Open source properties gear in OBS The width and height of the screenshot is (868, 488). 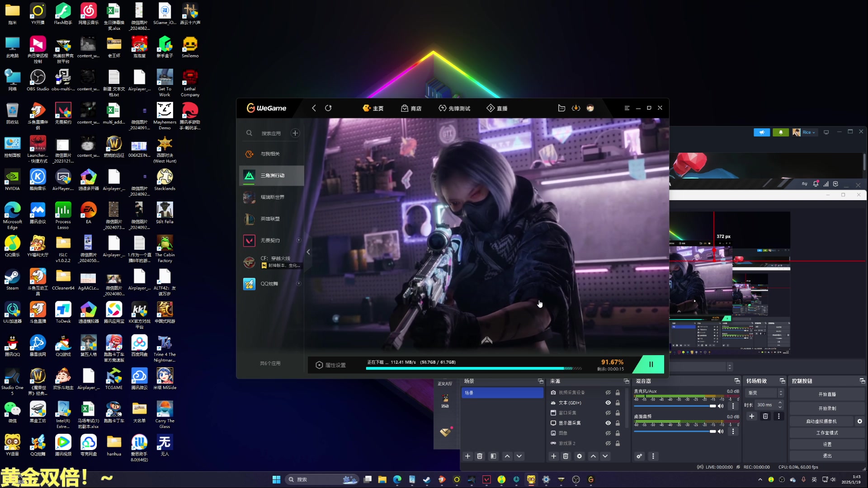(x=579, y=456)
